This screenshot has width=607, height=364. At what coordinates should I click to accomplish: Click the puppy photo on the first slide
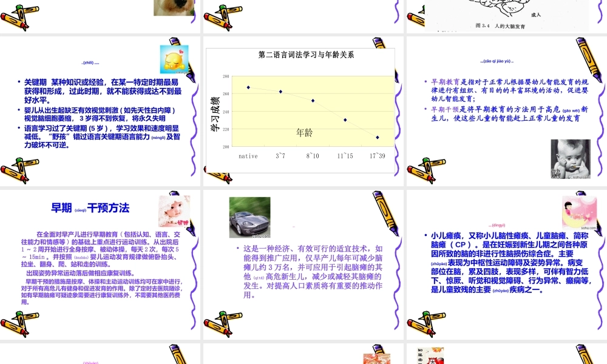(x=174, y=8)
